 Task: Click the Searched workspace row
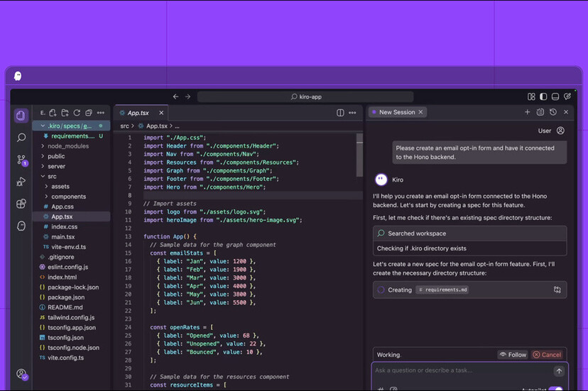point(470,233)
